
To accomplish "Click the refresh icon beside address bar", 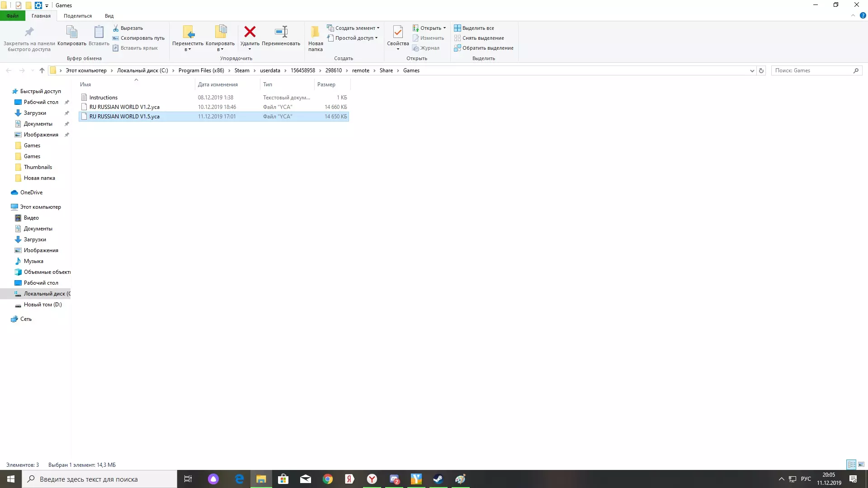I will coord(761,70).
